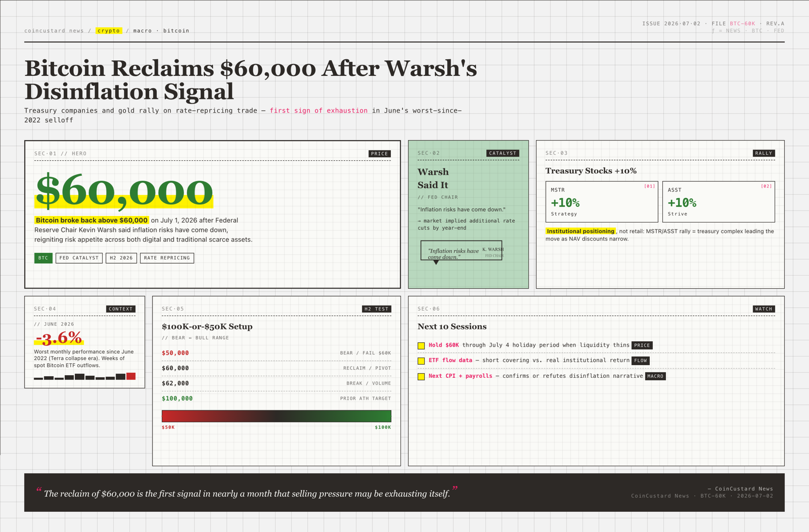Click the main Bitcoin Reclaims $60,000 headline

coord(251,80)
